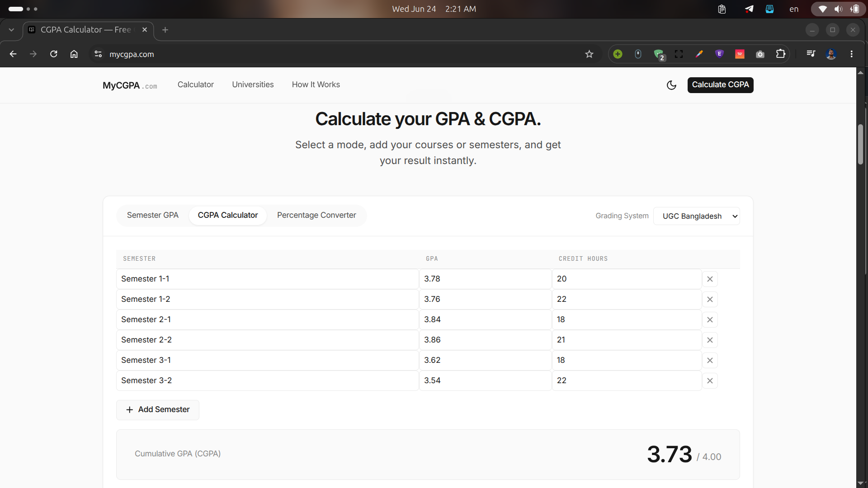
Task: Click the 3.73 CGPA result value
Action: click(x=670, y=454)
